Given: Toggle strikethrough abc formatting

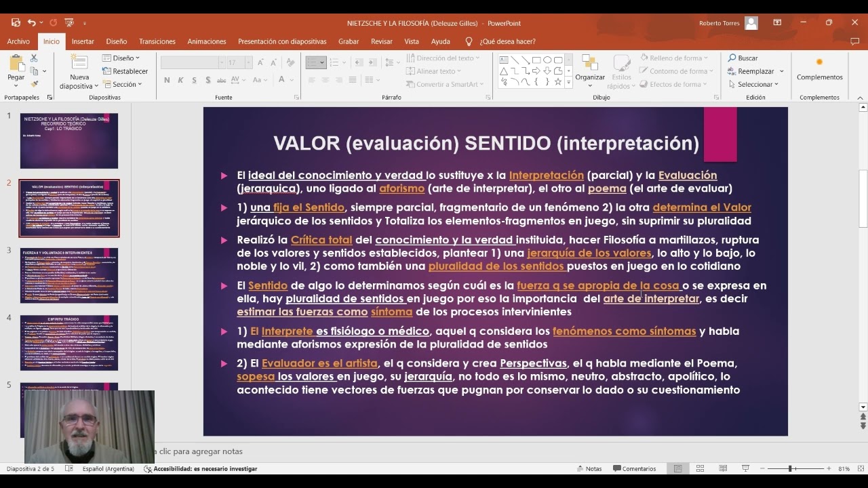Looking at the screenshot, I should pos(220,80).
